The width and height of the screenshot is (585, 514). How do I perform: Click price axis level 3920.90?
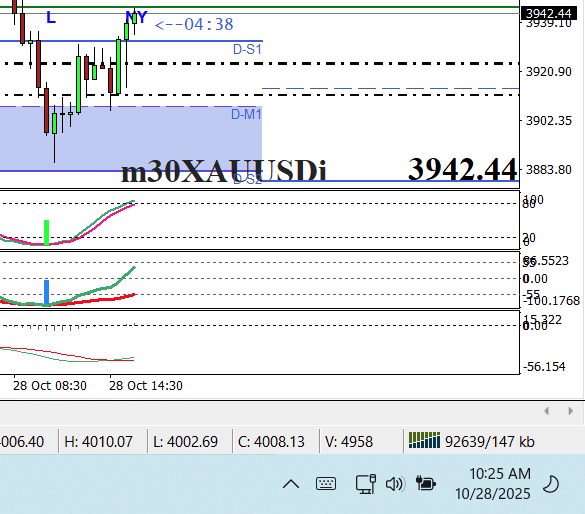tap(548, 71)
